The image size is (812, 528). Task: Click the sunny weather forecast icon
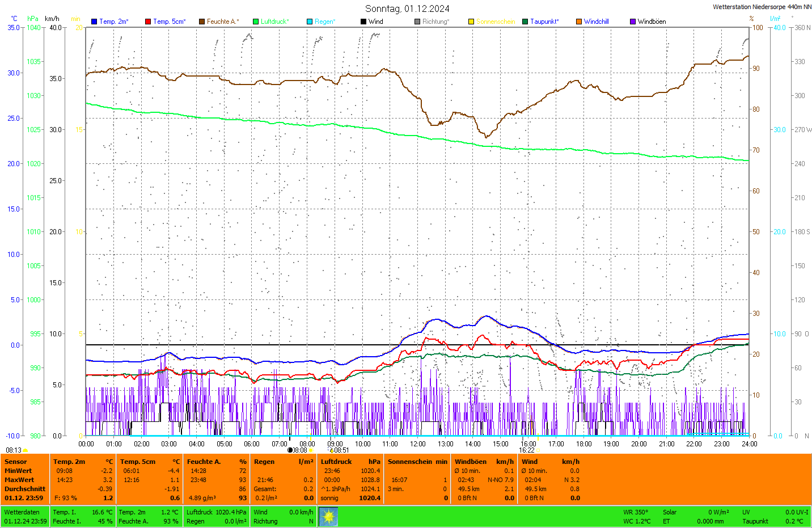pos(328,517)
